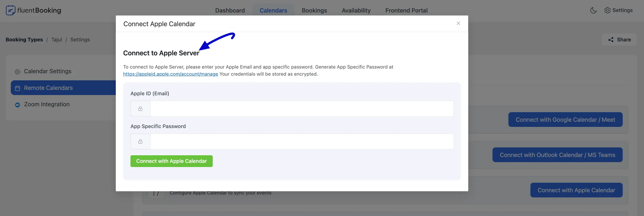Image resolution: width=644 pixels, height=216 pixels.
Task: Open Settings gear icon in header
Action: (x=607, y=10)
